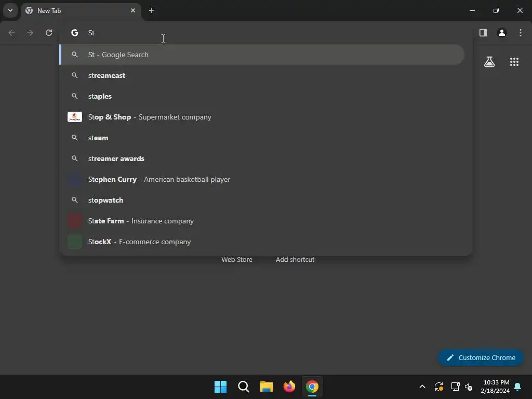Viewport: 532px width, 399px height.
Task: Select State Farm insurance company suggestion
Action: point(262,221)
